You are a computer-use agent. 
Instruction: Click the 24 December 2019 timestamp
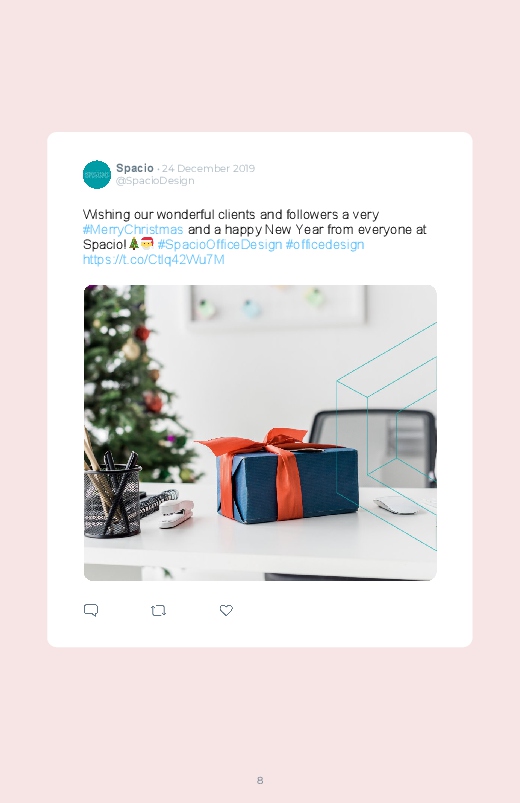209,168
